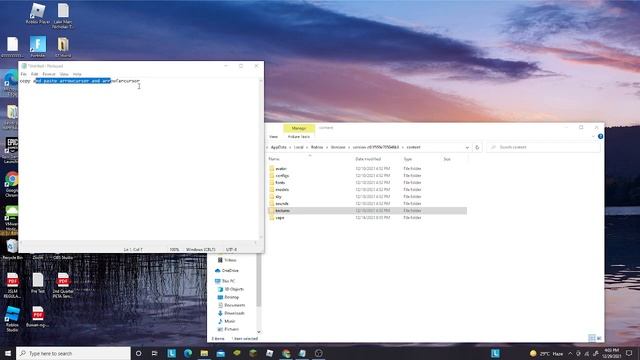This screenshot has width=640, height=360.
Task: Open Notepad View menu
Action: click(x=64, y=74)
